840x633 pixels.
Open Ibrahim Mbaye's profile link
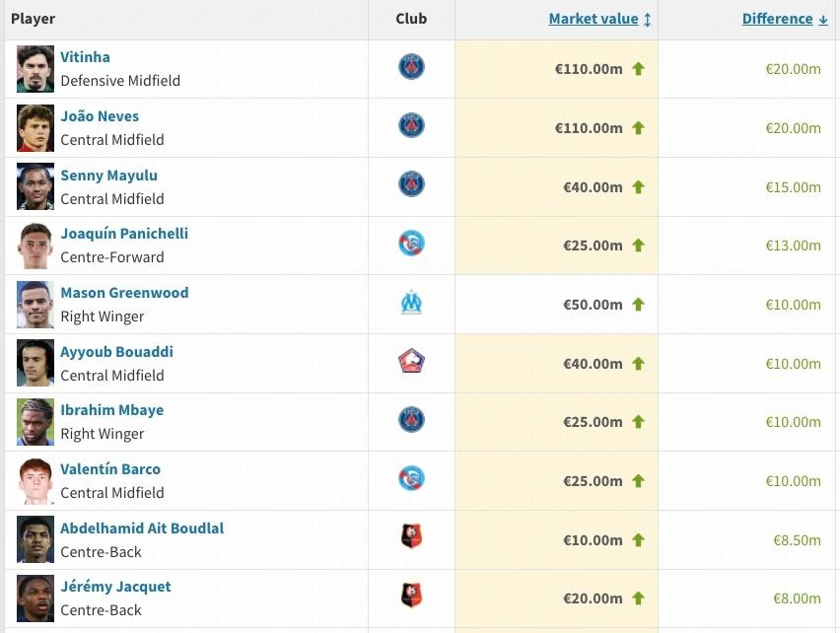[x=111, y=410]
